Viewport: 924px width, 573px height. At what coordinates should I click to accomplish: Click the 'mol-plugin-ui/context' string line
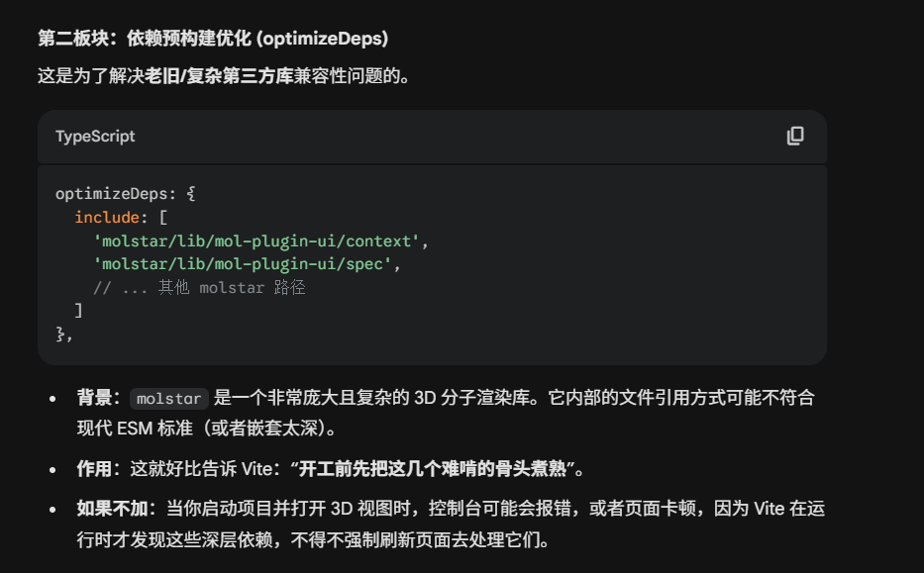(260, 240)
